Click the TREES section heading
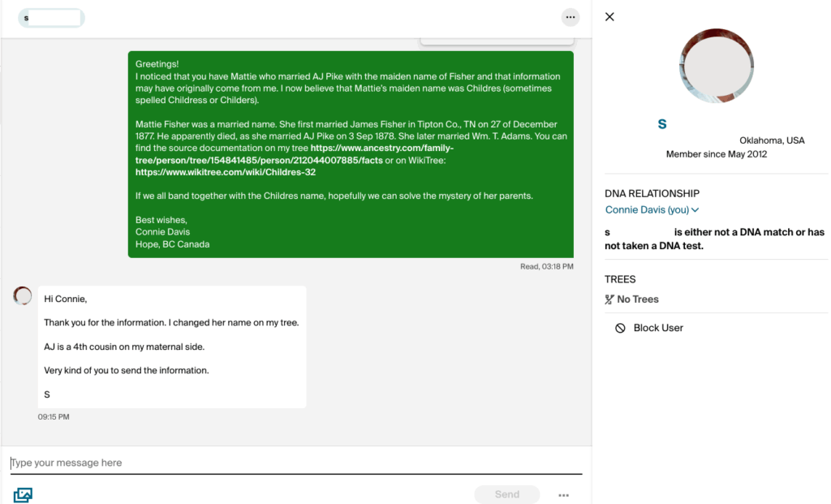The height and width of the screenshot is (504, 831). [x=620, y=279]
